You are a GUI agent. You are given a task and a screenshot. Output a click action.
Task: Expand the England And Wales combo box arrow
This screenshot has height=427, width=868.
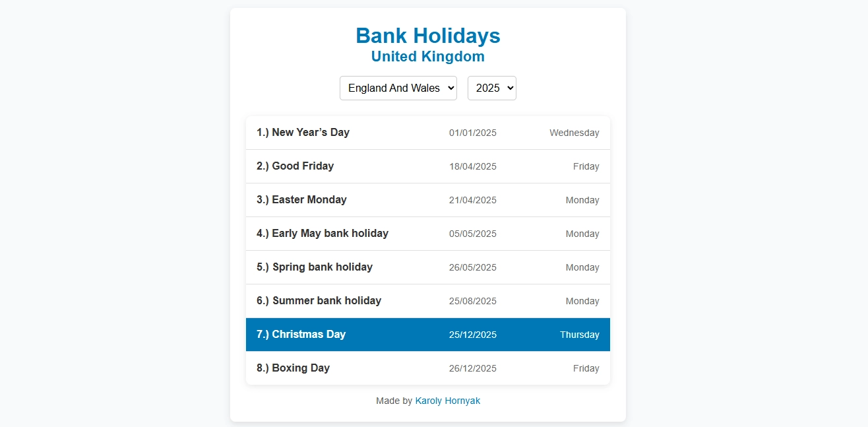click(450, 88)
